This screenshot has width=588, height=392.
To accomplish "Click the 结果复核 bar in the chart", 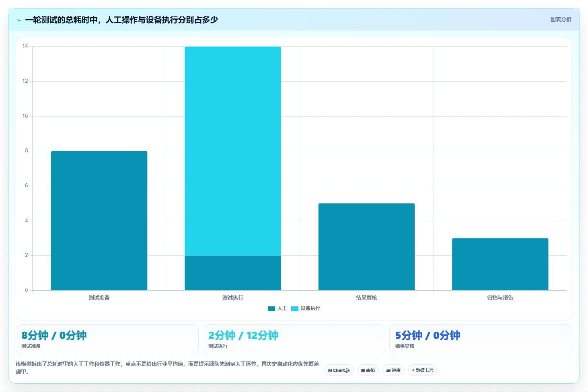I will tap(366, 247).
